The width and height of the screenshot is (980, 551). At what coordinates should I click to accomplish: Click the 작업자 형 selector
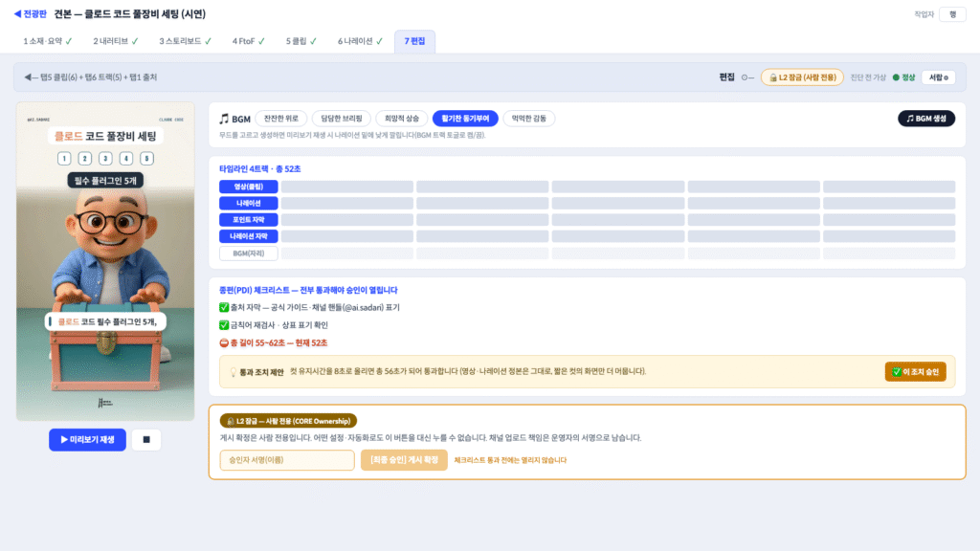[x=952, y=14]
